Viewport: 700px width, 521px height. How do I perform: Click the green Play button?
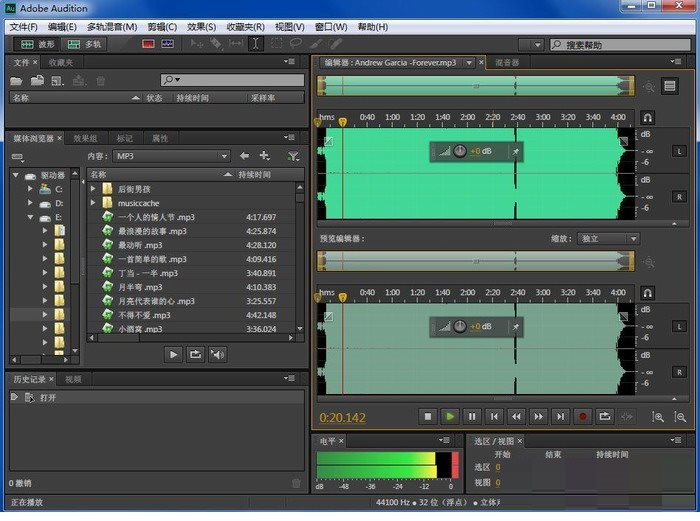coord(450,417)
